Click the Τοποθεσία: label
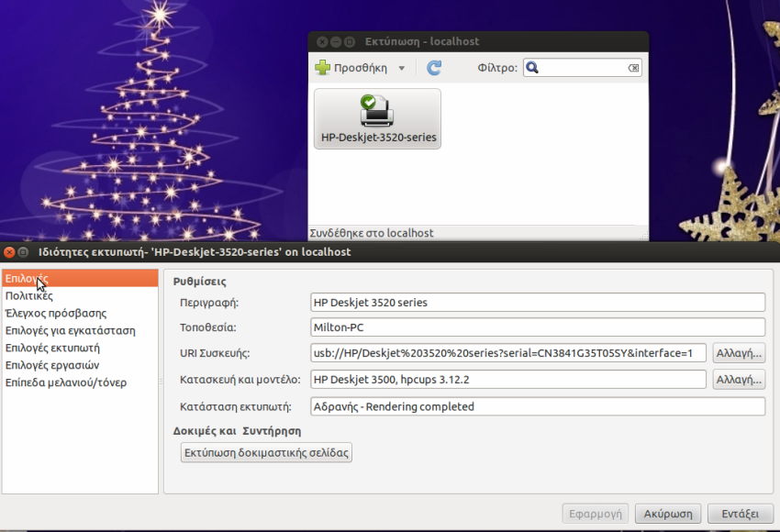The width and height of the screenshot is (780, 532). coord(208,327)
